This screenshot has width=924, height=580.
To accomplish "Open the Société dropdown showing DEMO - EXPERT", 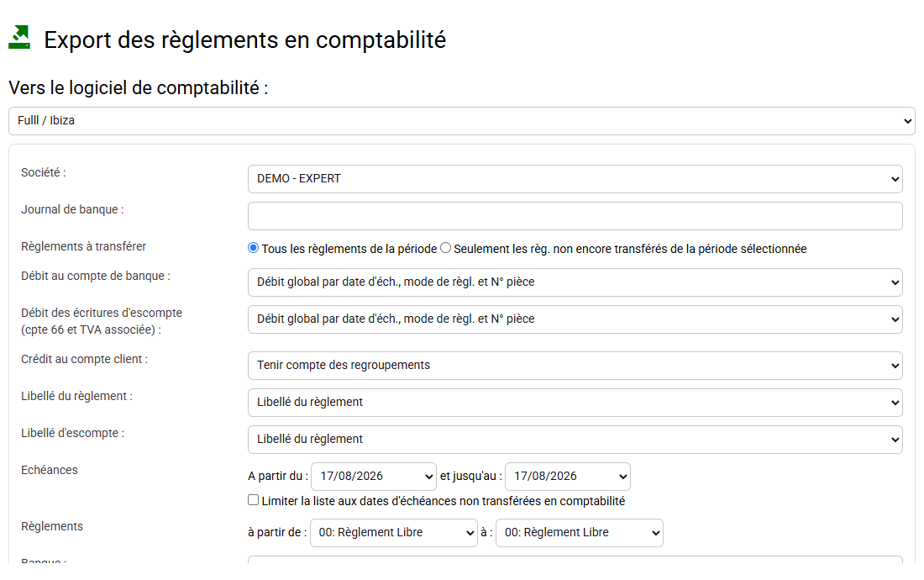I will pyautogui.click(x=575, y=178).
